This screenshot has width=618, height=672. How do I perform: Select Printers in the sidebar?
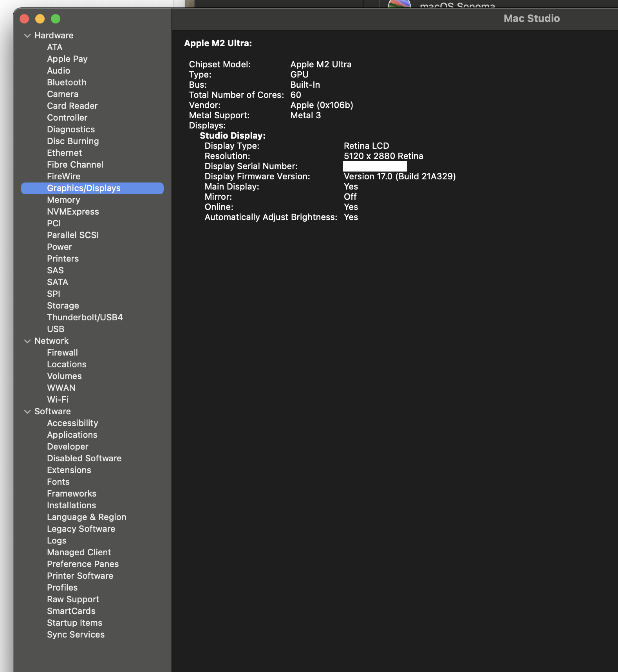(63, 258)
